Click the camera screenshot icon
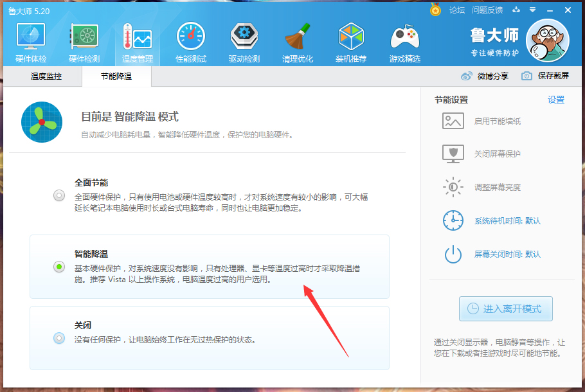Image resolution: width=585 pixels, height=392 pixels. coord(526,76)
